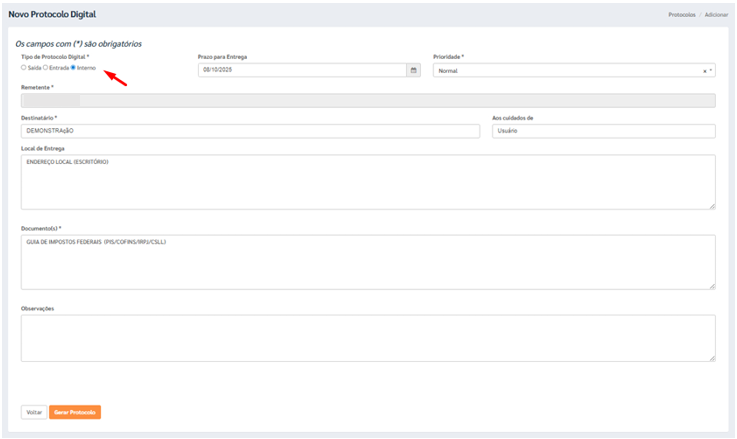Select the Interno protocol type
737x439 pixels.
click(73, 67)
